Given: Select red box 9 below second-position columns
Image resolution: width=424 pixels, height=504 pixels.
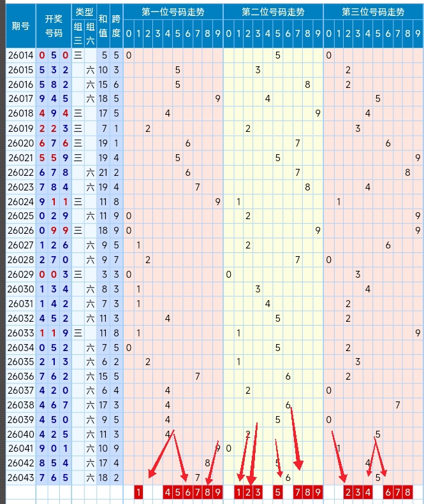Looking at the screenshot, I should click(318, 492).
